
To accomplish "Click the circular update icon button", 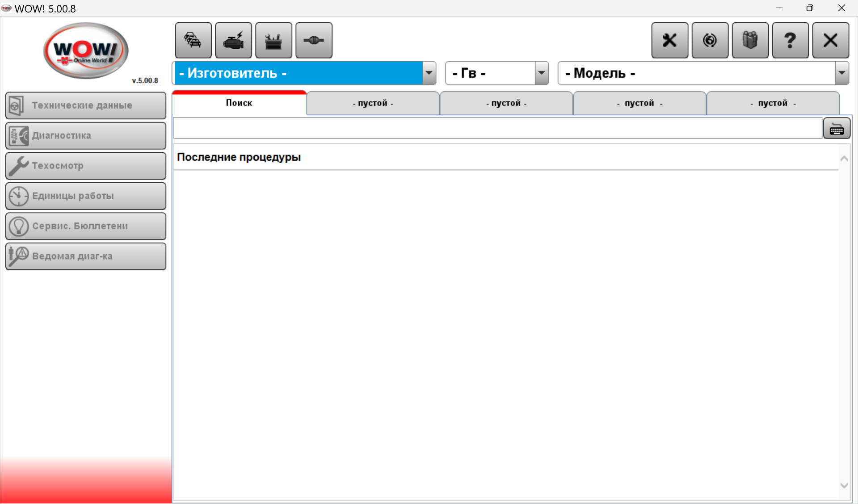I will (x=710, y=40).
